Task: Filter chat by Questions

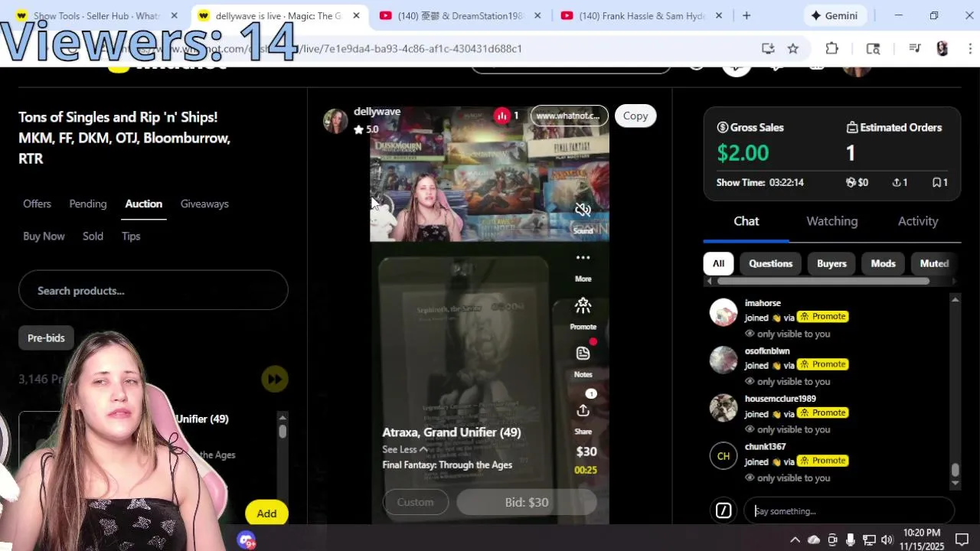Action: pos(770,263)
